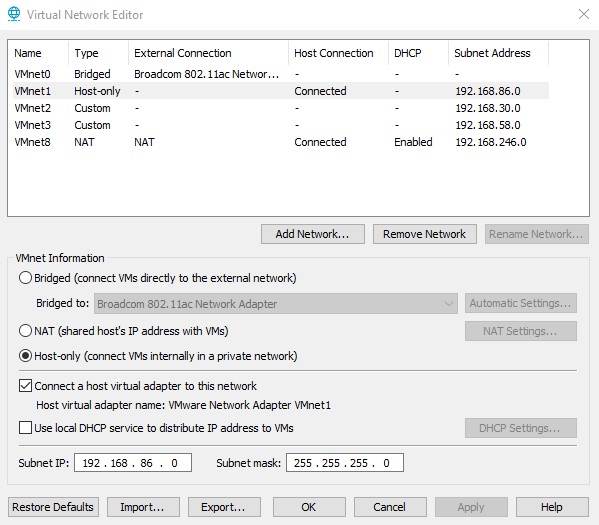599x525 pixels.
Task: Open Help for network editor
Action: tap(552, 507)
